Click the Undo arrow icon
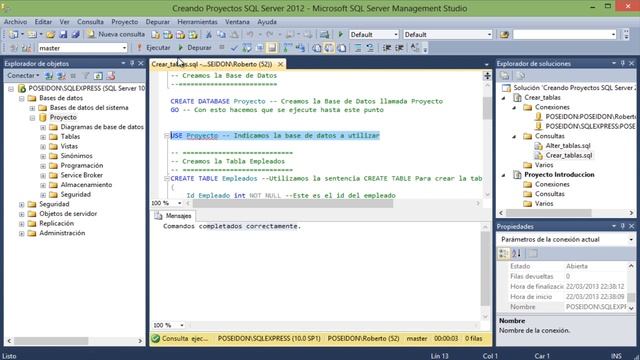Screen dimensions: 640x360 [x=250, y=35]
